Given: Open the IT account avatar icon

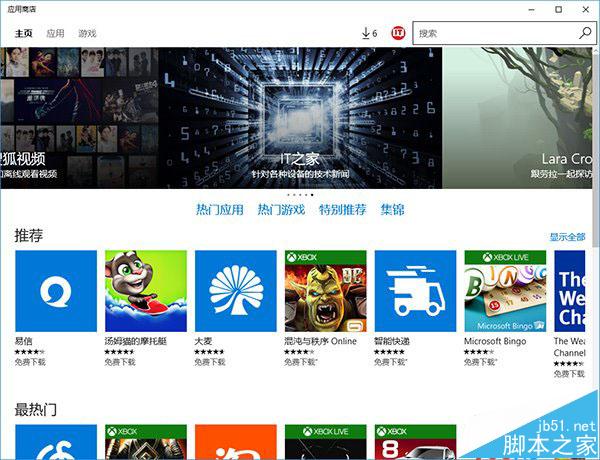Looking at the screenshot, I should tap(398, 33).
